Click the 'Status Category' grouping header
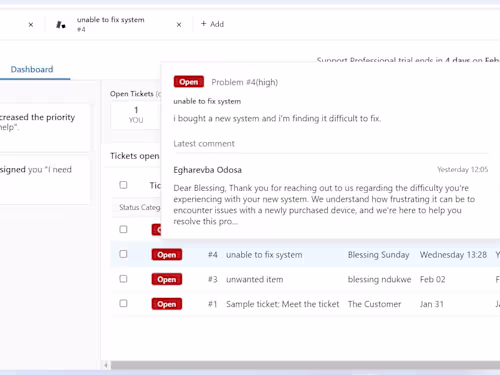The image size is (500, 375). click(140, 207)
